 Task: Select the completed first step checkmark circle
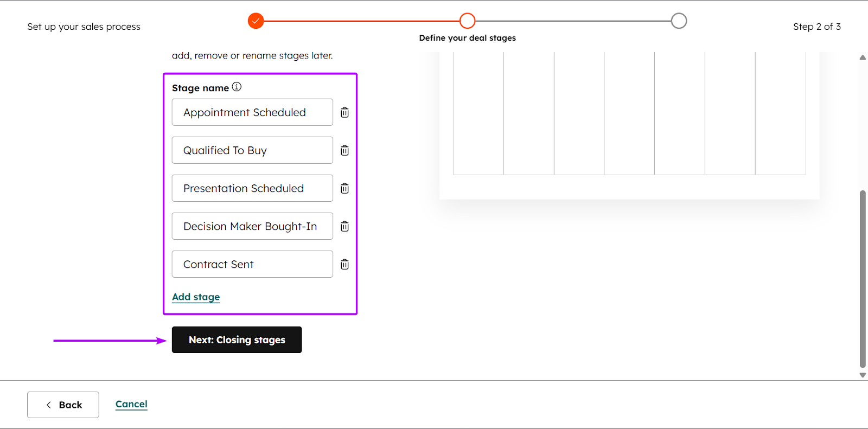coord(256,21)
